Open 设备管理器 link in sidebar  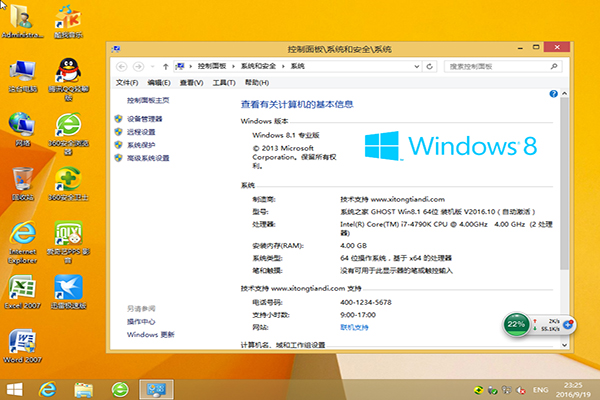pos(144,119)
